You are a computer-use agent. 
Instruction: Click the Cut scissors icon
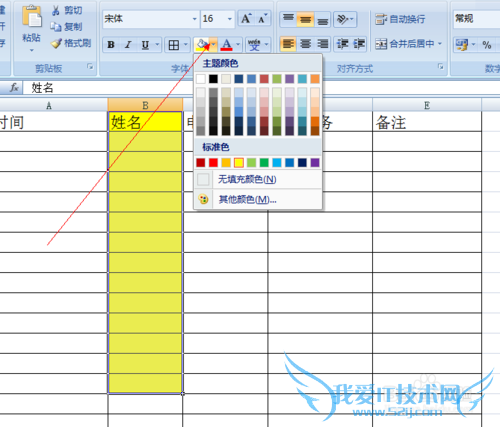(x=56, y=11)
